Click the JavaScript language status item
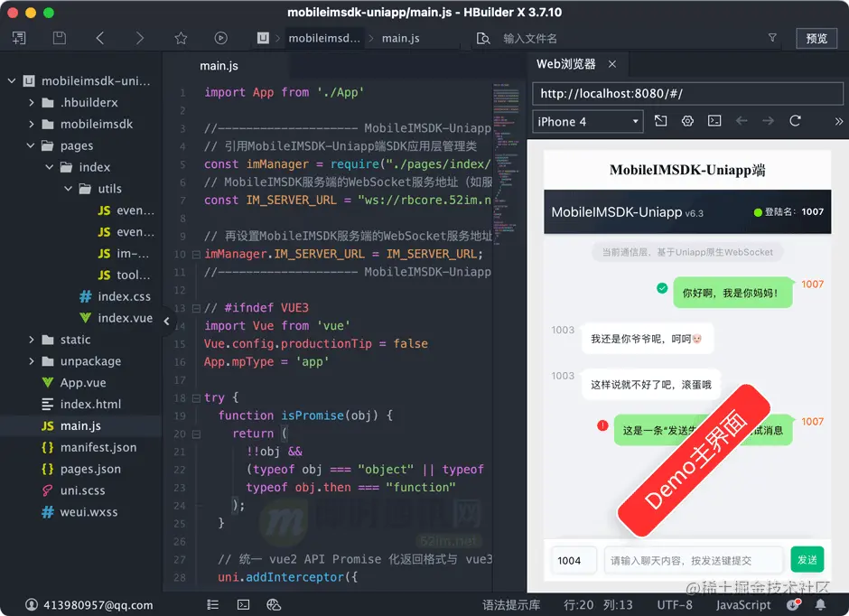Viewport: 849px width, 616px height. point(742,604)
